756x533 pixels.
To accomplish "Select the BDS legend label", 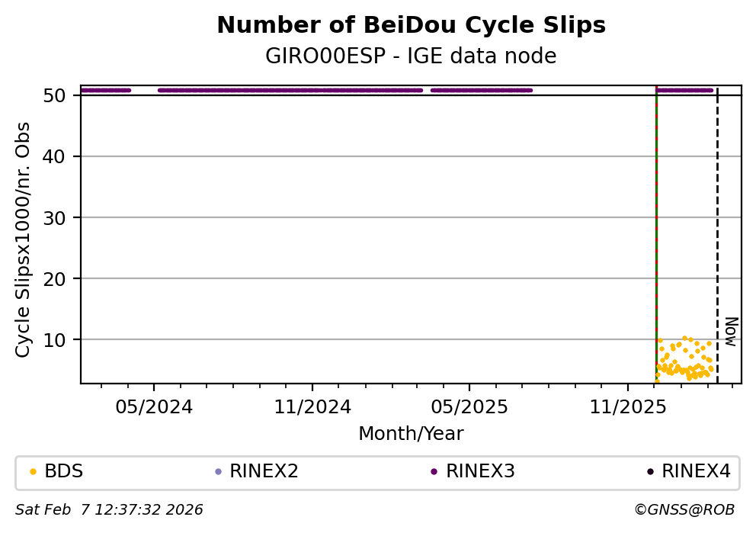I will click(x=64, y=471).
